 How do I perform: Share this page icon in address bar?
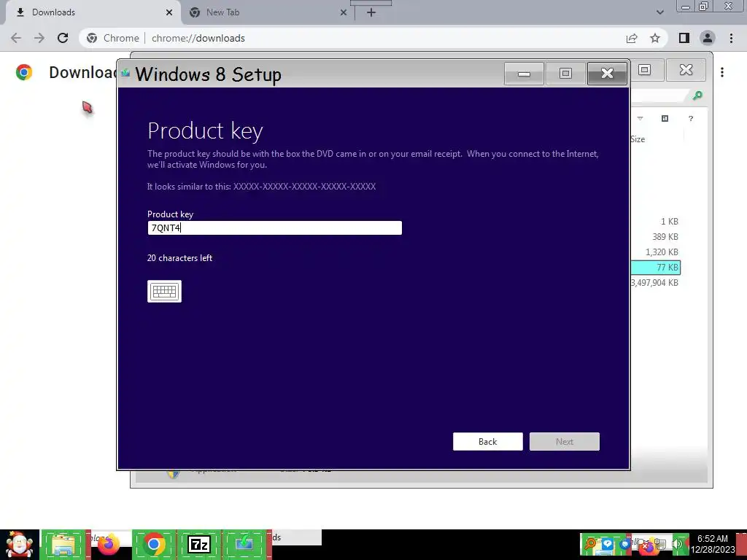(632, 38)
